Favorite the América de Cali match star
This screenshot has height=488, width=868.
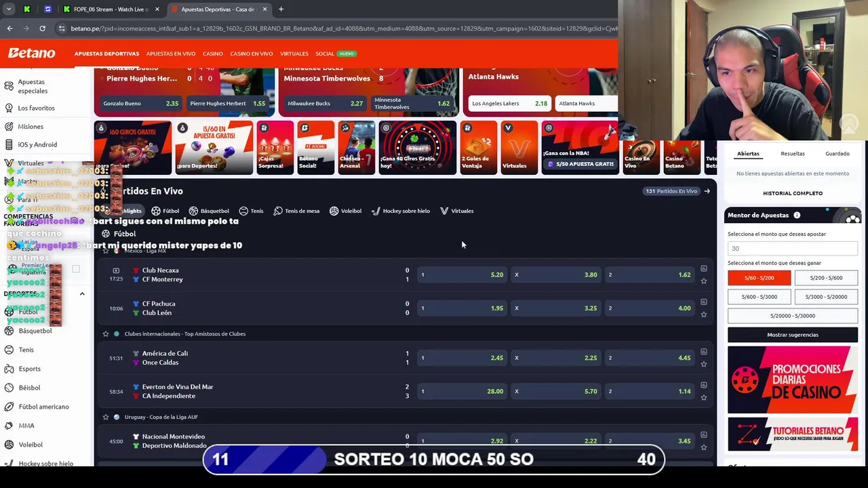[x=704, y=364]
